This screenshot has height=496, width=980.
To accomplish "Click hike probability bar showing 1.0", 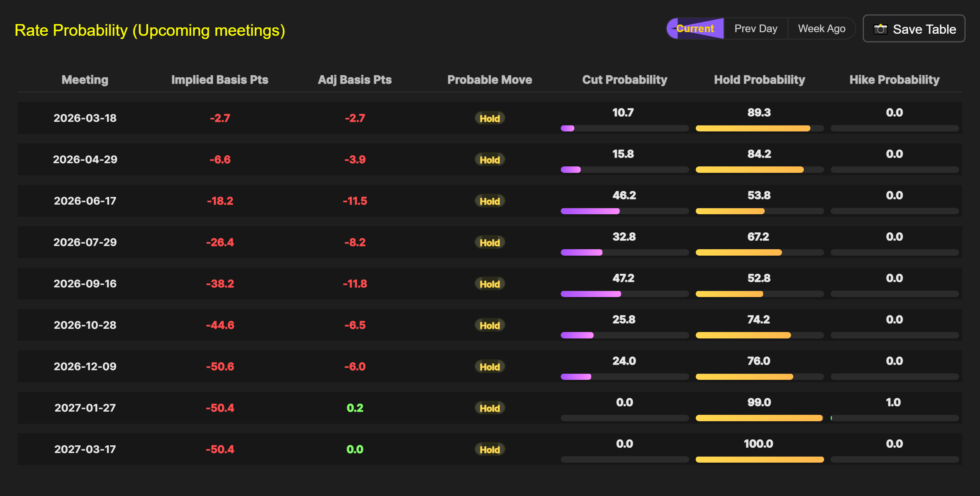I will (x=894, y=418).
